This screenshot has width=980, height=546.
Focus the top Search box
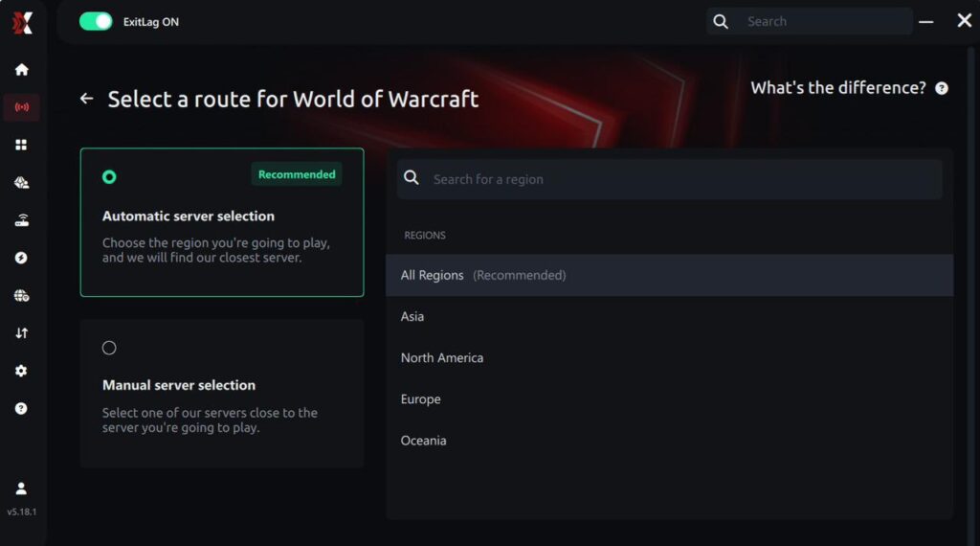tap(823, 21)
